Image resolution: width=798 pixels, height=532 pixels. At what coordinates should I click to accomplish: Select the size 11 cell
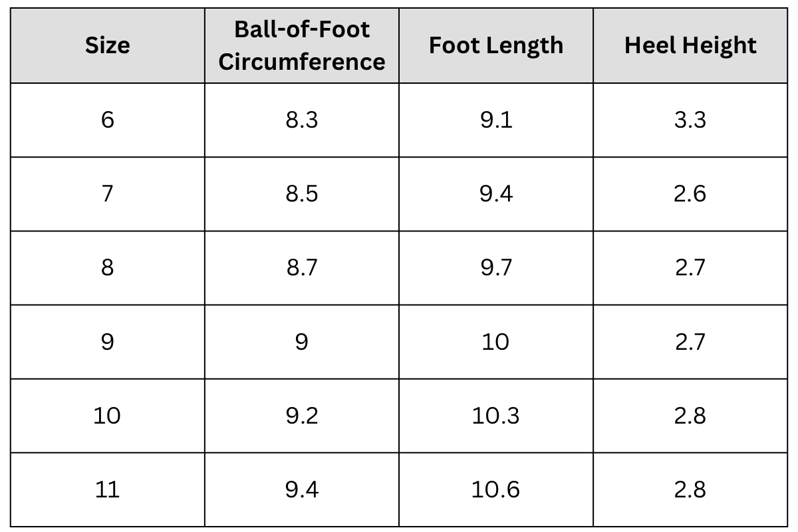(x=107, y=489)
